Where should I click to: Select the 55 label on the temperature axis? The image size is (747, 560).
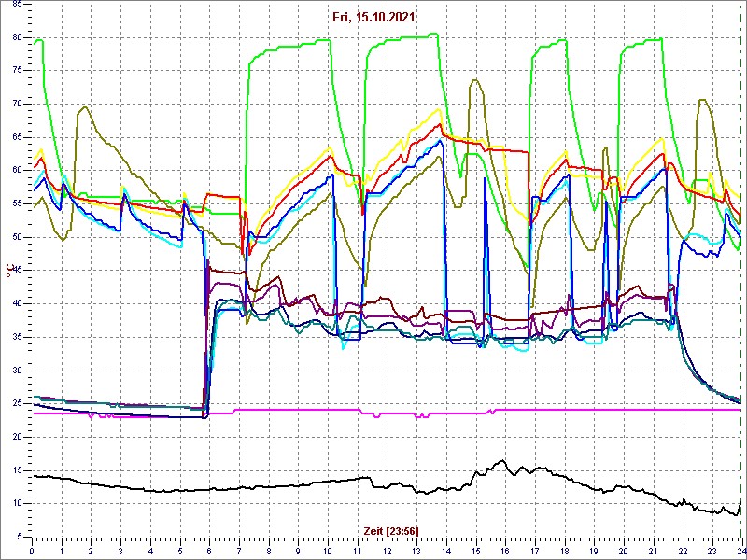point(15,203)
